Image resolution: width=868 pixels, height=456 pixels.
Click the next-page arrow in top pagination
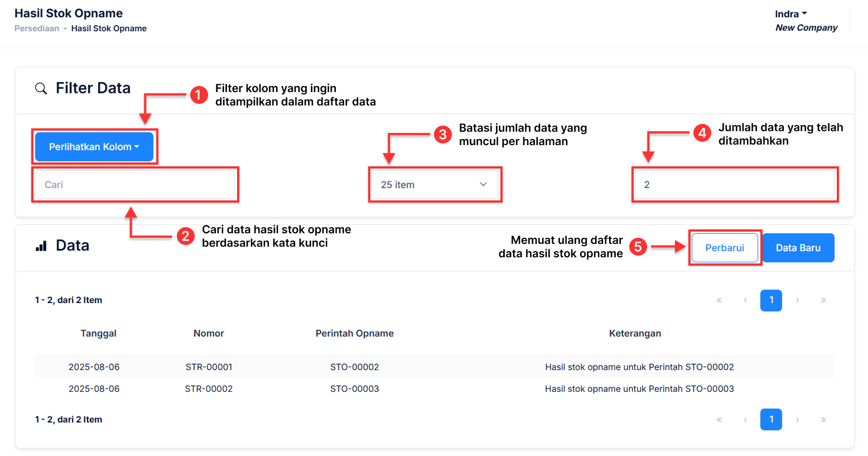point(797,300)
